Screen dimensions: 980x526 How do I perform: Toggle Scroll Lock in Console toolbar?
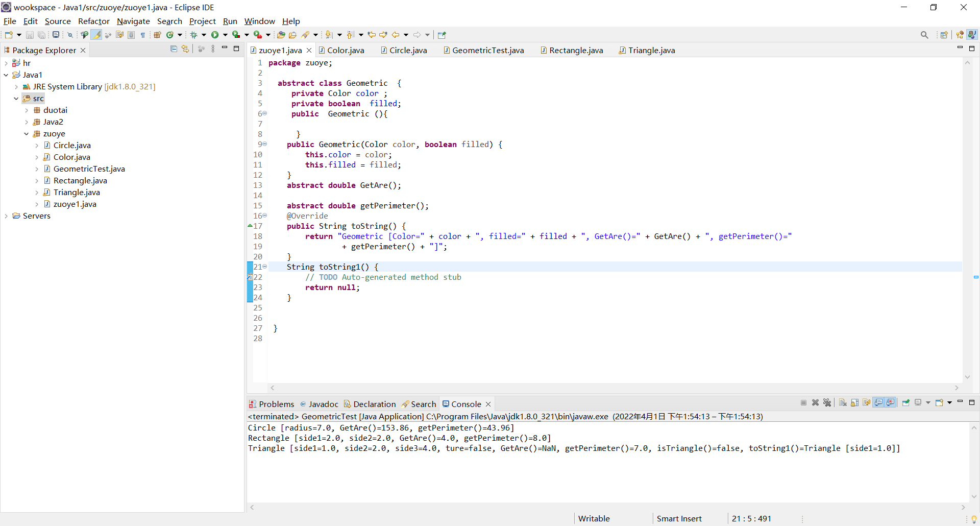point(855,403)
